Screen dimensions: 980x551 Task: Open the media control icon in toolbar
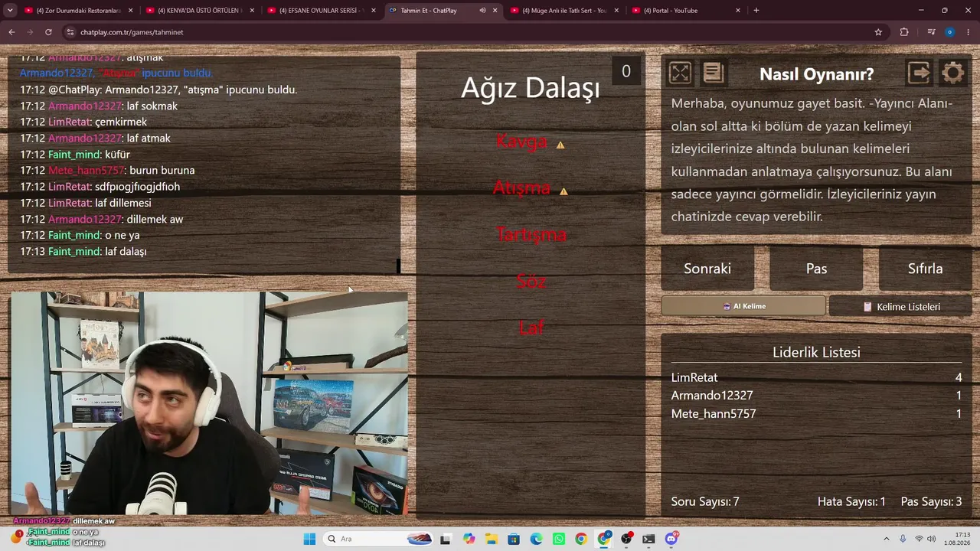[931, 32]
